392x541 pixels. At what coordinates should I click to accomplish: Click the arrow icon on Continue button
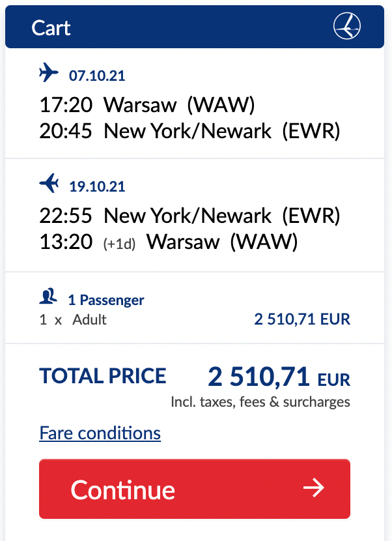click(314, 488)
